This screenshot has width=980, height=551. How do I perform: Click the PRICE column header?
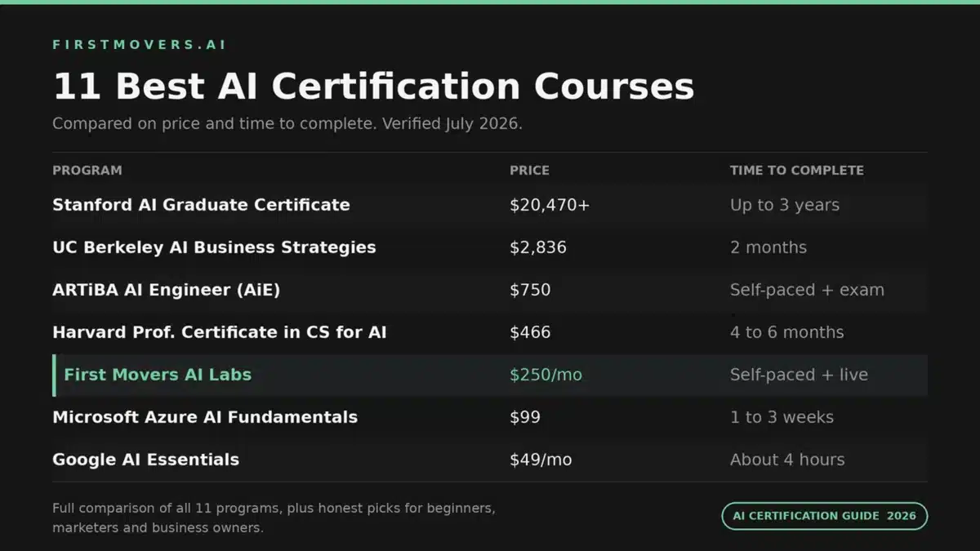pyautogui.click(x=529, y=171)
